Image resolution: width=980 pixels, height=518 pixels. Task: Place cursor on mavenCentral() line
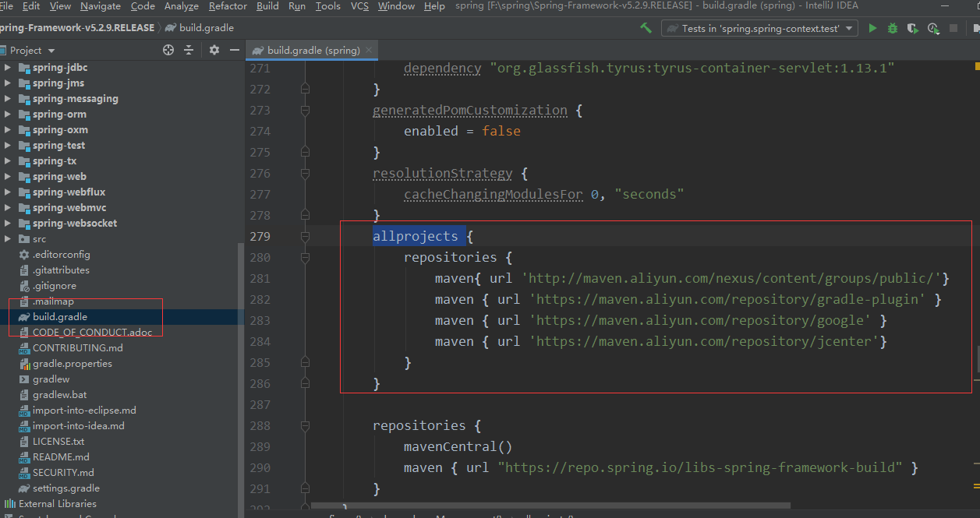[x=458, y=446]
